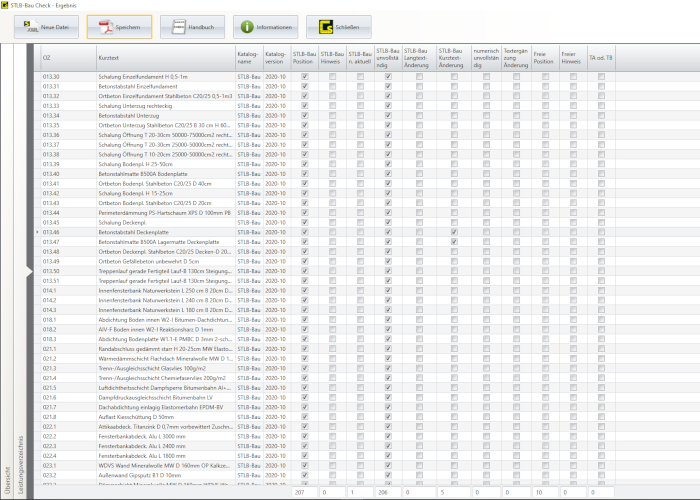Open the Übersicht side tab
Screen dimensions: 700x500
pyautogui.click(x=7, y=480)
